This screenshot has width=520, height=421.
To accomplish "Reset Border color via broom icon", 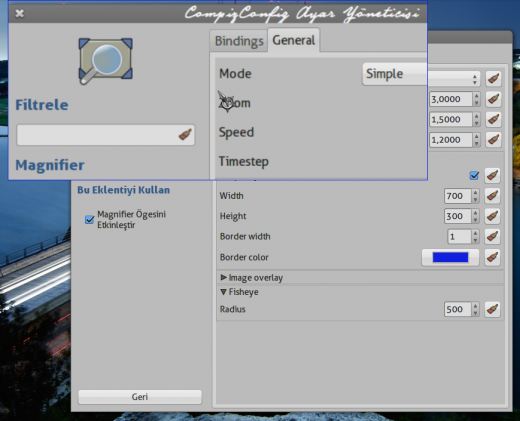I will (x=492, y=257).
